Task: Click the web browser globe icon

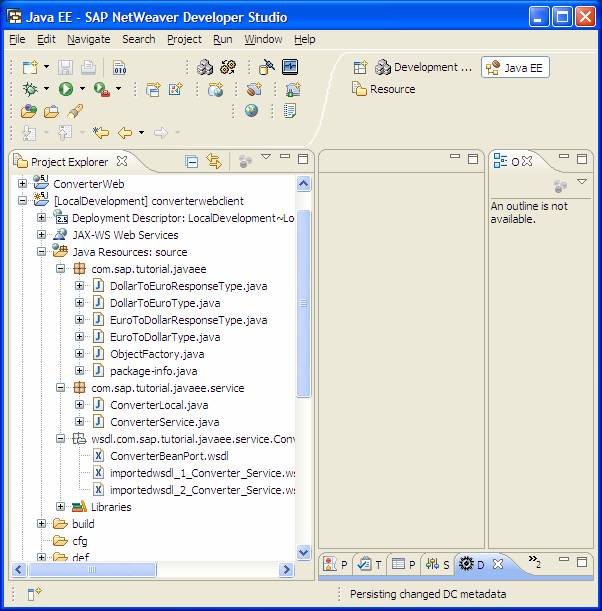Action: (252, 111)
